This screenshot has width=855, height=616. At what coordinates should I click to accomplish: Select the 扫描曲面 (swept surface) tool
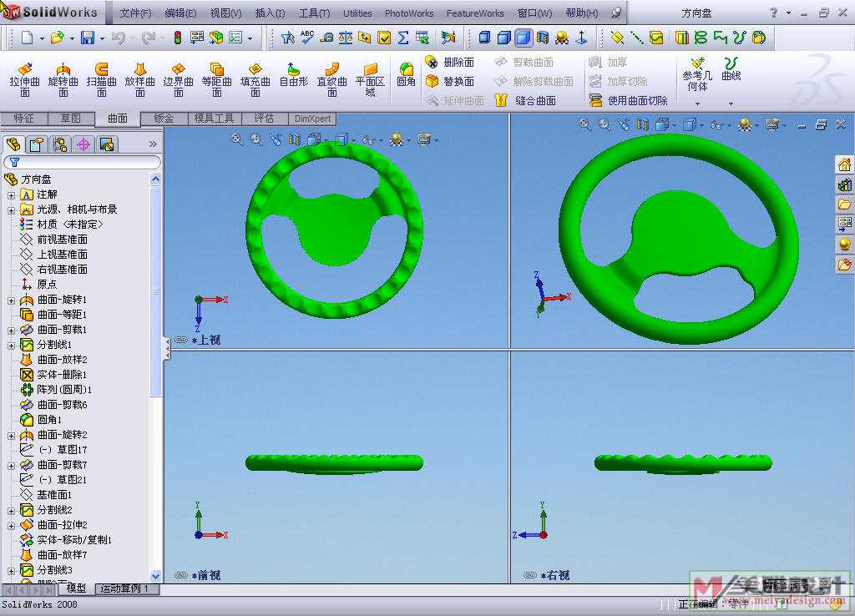tap(101, 80)
